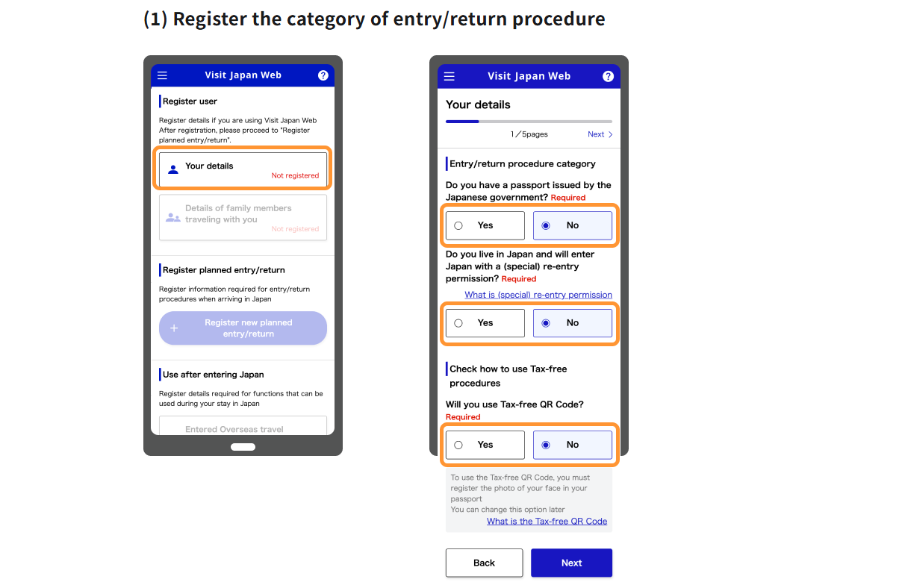The image size is (902, 588).
Task: Click help question mark on right phone
Action: click(x=608, y=76)
